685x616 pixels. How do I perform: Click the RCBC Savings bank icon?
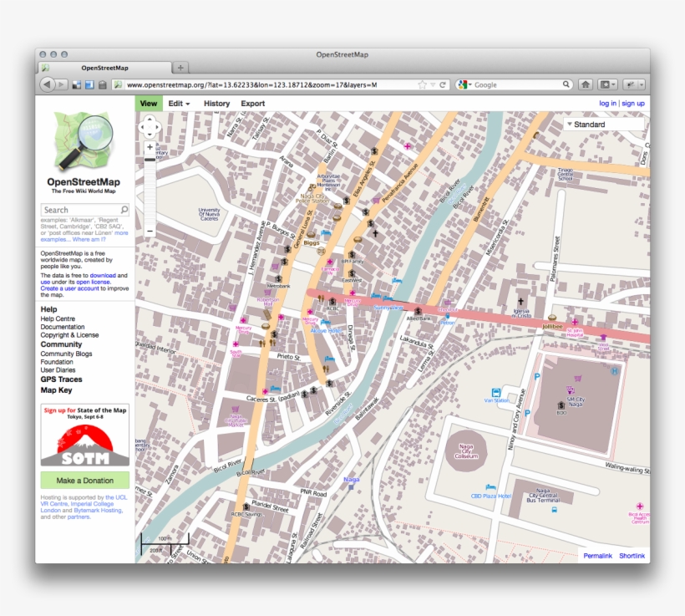pos(246,507)
